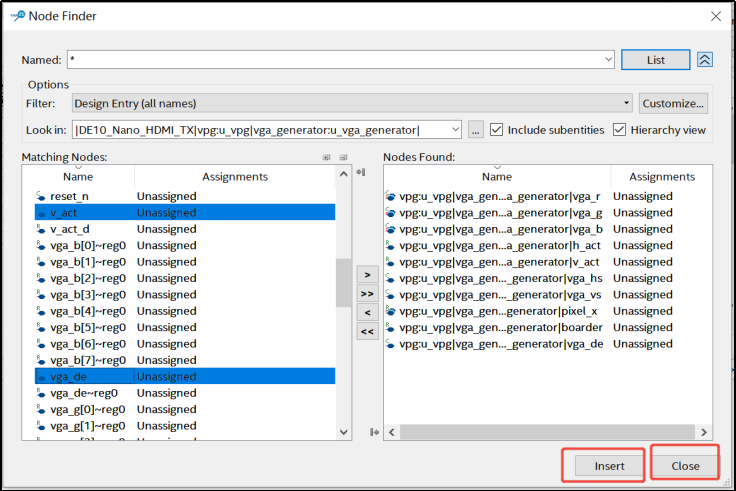The image size is (736, 491).
Task: Click the ... browse button beside Look in
Action: pos(475,130)
